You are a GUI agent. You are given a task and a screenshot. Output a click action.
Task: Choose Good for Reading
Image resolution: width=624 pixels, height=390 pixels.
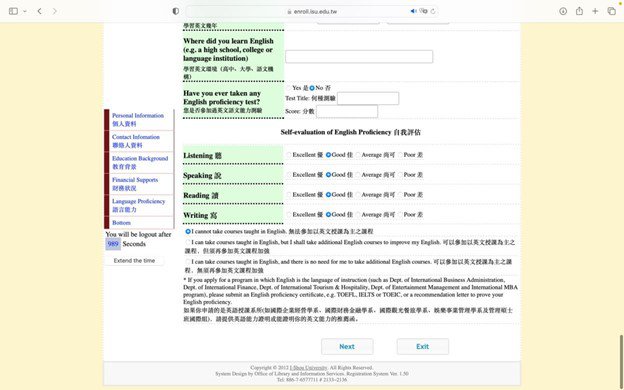click(x=328, y=195)
